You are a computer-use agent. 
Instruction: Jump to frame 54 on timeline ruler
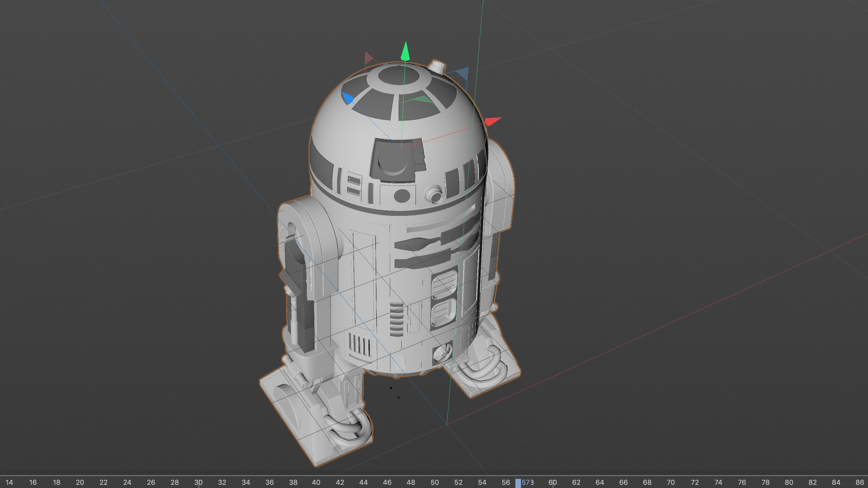[x=482, y=482]
